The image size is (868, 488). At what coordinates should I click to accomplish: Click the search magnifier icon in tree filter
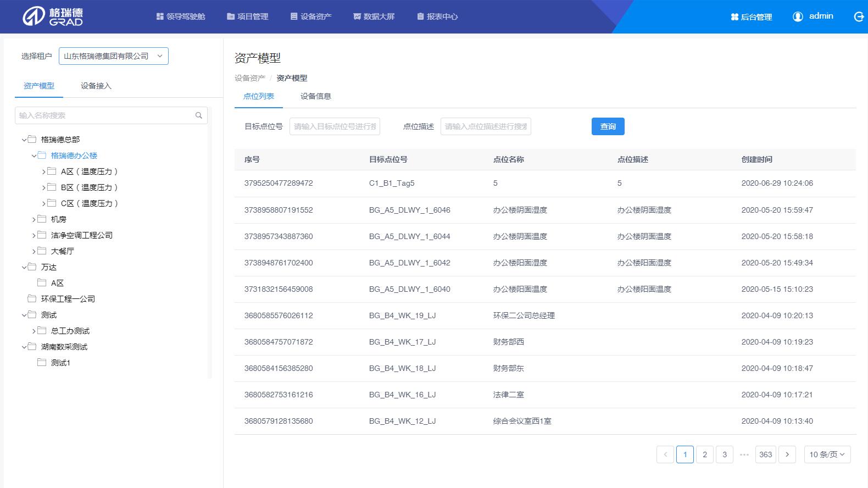(199, 115)
